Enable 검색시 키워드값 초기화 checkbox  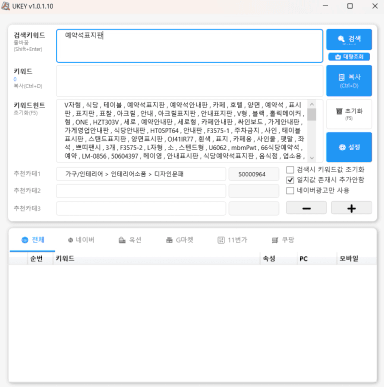click(x=290, y=170)
